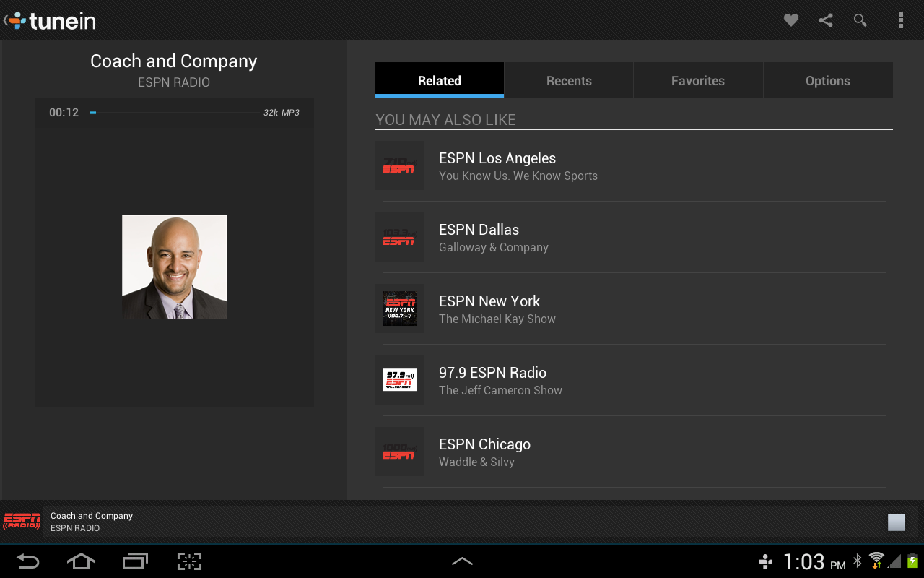Image resolution: width=924 pixels, height=578 pixels.
Task: Tap the ESPN Los Angeles station logo
Action: [x=399, y=165]
